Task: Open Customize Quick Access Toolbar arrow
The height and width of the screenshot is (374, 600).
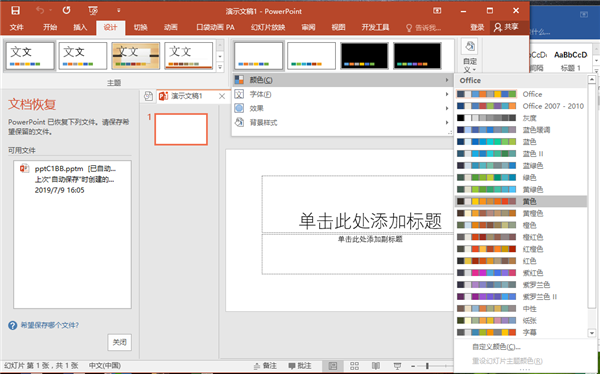Action: pos(119,10)
